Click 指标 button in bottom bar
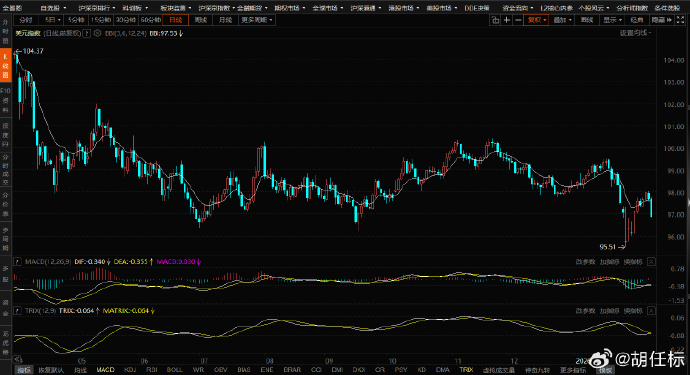Image resolution: width=690 pixels, height=375 pixels. (24, 370)
